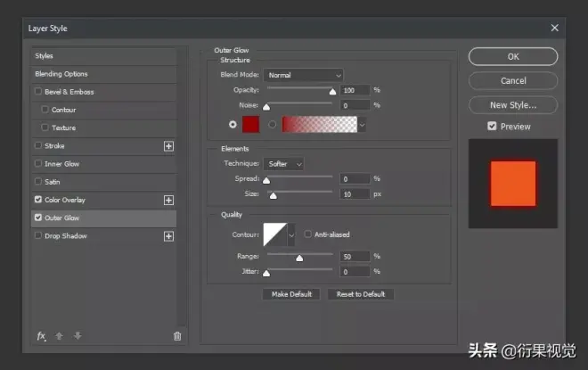588x370 pixels.
Task: Expand the Contour picker arrow
Action: point(291,234)
